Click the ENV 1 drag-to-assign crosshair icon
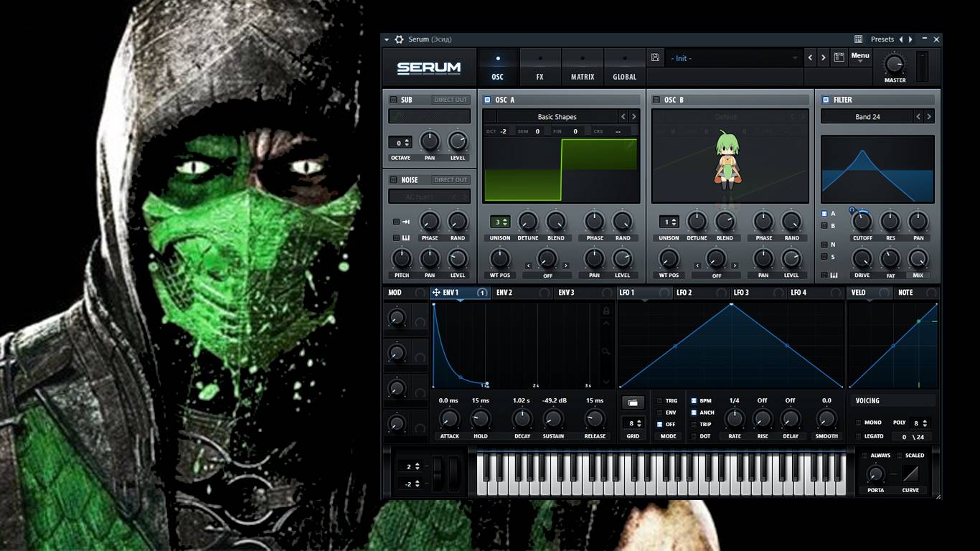 [436, 293]
